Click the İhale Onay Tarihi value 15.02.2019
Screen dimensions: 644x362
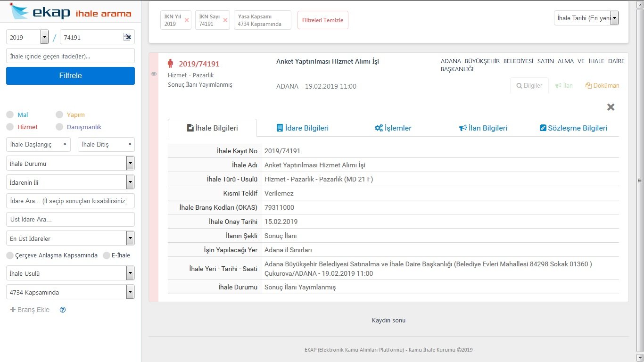pyautogui.click(x=281, y=222)
